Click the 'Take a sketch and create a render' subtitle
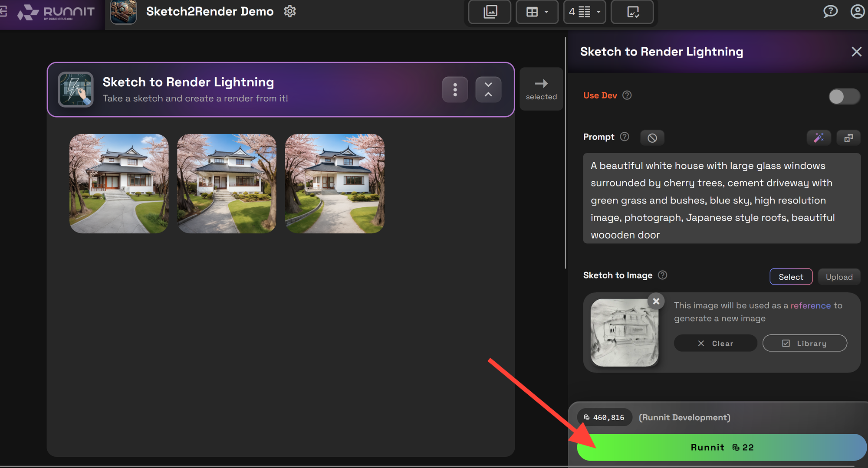The height and width of the screenshot is (468, 868). (x=195, y=98)
